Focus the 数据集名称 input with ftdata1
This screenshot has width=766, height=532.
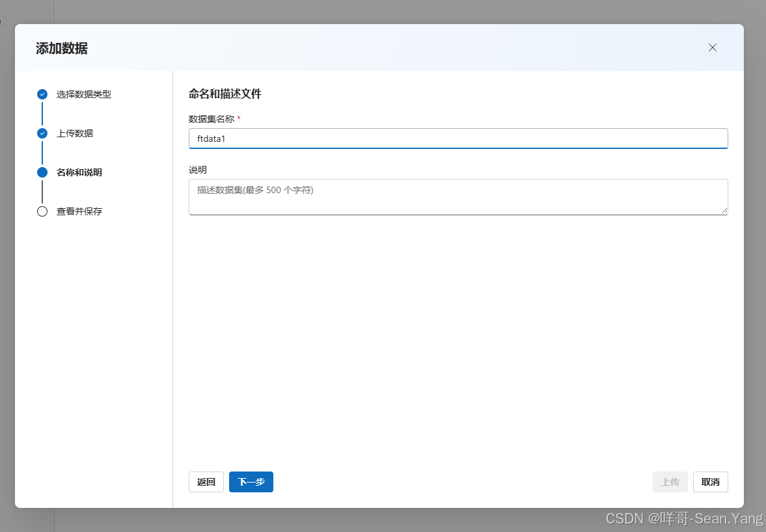click(x=458, y=139)
